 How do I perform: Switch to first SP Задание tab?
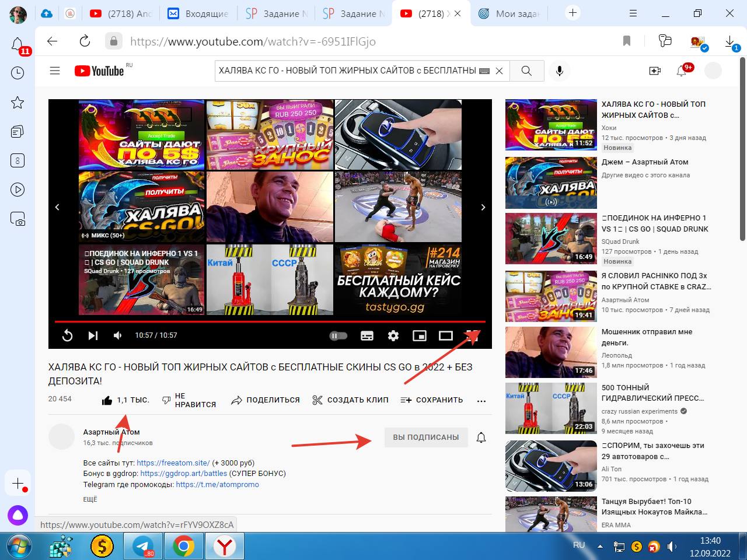[x=276, y=13]
